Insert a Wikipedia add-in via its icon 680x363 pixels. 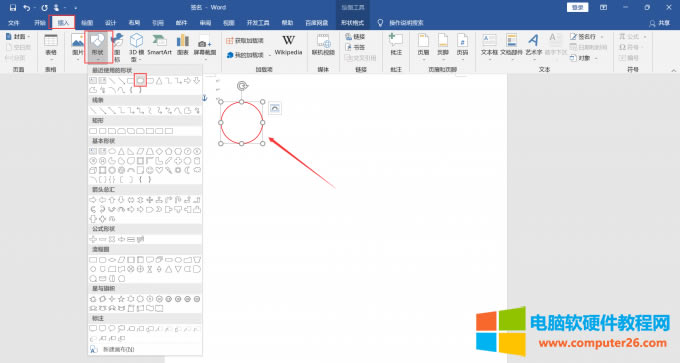pos(288,40)
